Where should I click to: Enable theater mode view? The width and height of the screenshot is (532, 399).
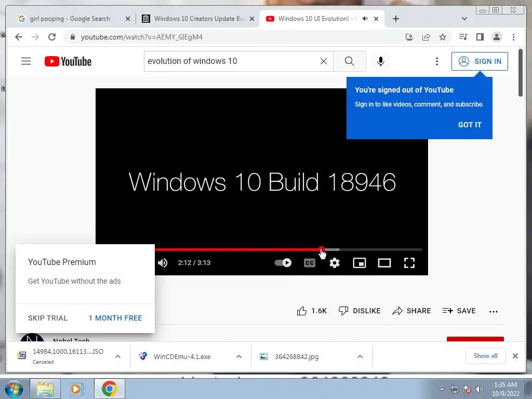[384, 263]
